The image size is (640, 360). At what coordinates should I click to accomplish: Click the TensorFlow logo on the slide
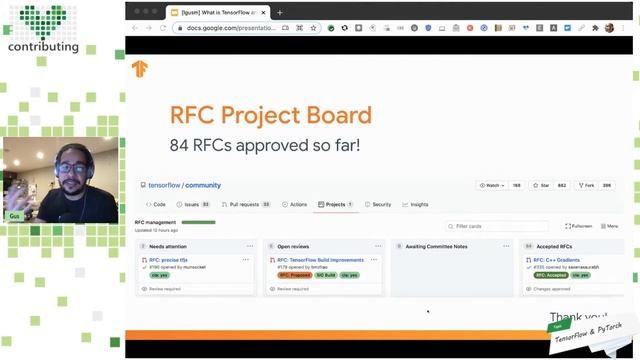click(x=140, y=69)
